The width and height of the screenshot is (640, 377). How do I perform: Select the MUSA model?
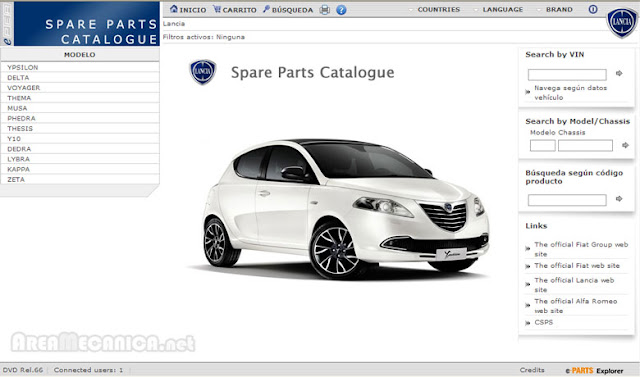pos(80,108)
